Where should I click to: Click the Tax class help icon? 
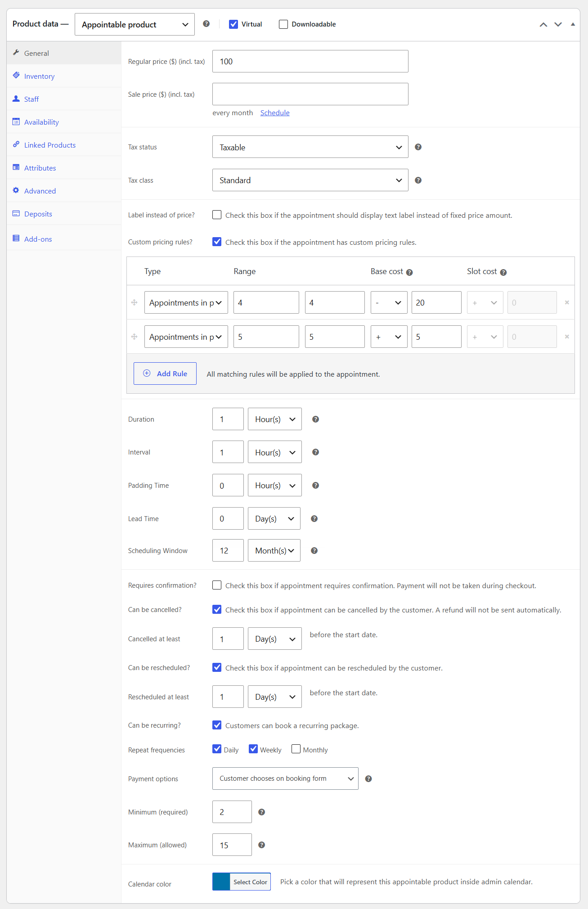pyautogui.click(x=418, y=180)
